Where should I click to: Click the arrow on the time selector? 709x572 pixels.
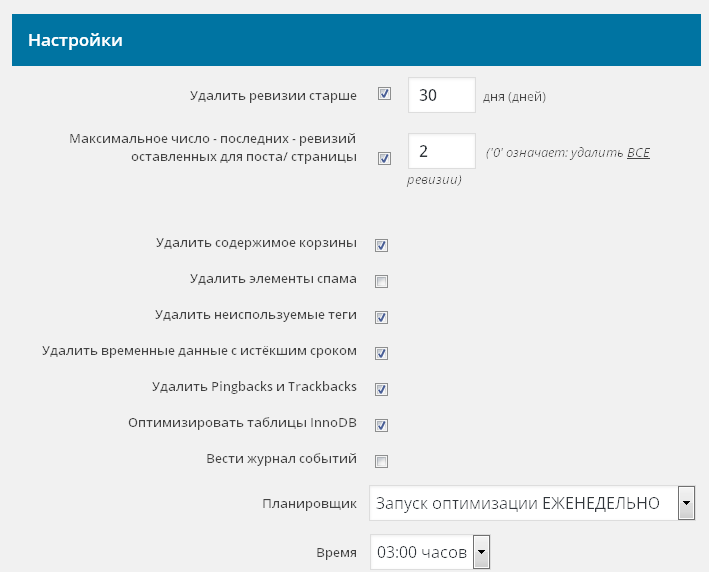[x=481, y=552]
